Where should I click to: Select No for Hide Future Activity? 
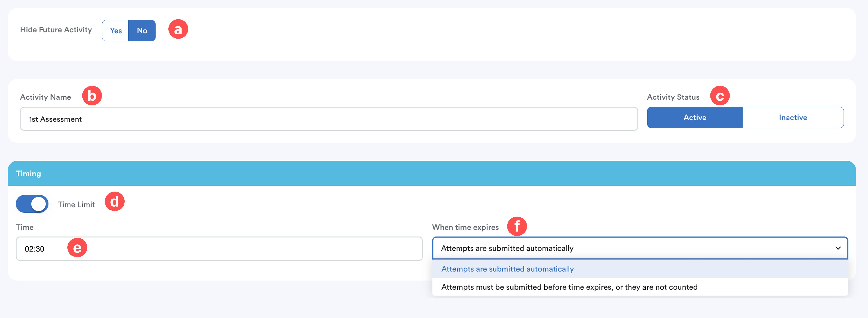click(142, 31)
